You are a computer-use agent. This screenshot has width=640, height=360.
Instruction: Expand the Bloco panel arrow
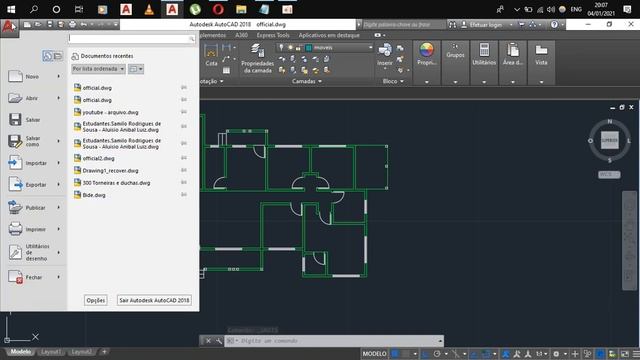click(402, 81)
